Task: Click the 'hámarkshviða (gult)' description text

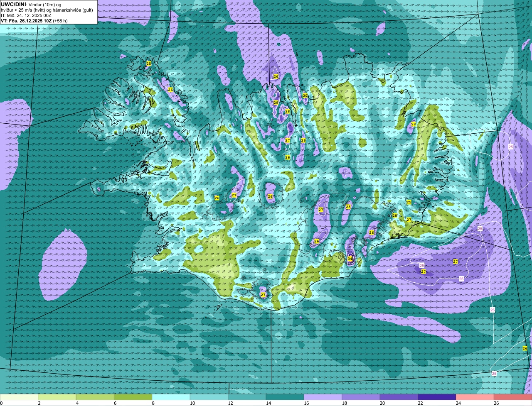Action: tap(72, 10)
